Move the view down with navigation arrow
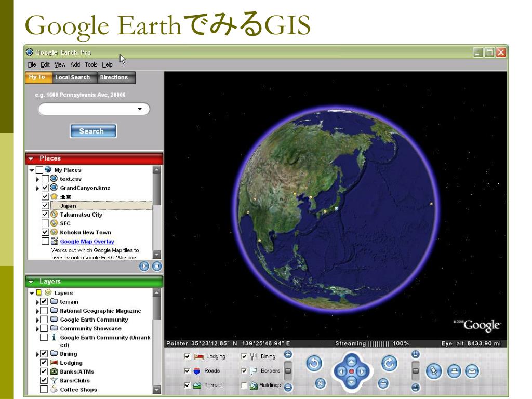Viewport: 532px width, 399px height. [x=352, y=382]
